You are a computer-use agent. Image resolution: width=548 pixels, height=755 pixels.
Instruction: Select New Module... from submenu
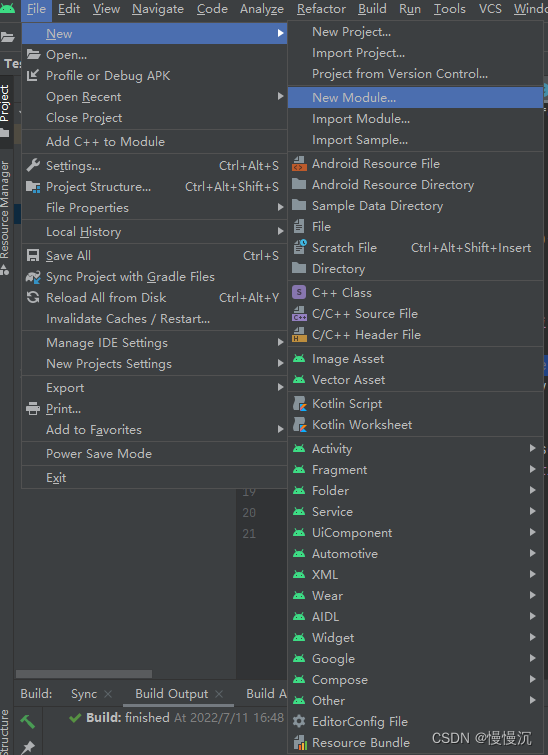(416, 98)
